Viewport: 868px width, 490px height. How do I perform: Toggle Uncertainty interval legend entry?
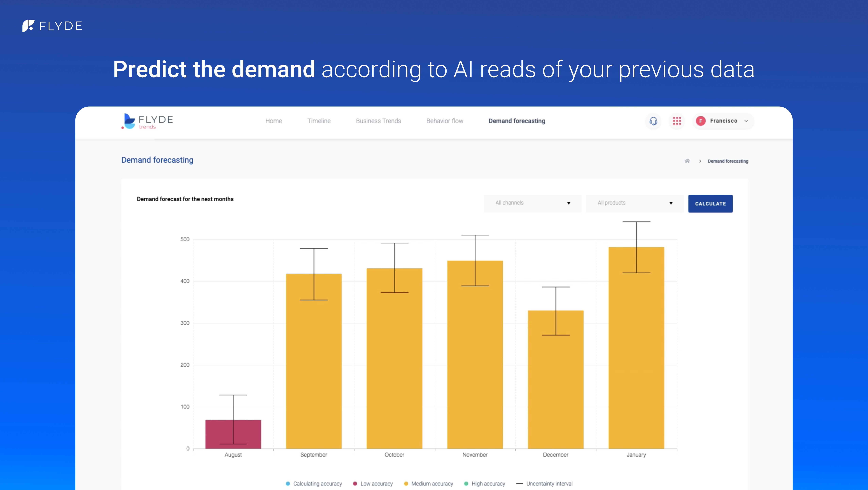(545, 484)
